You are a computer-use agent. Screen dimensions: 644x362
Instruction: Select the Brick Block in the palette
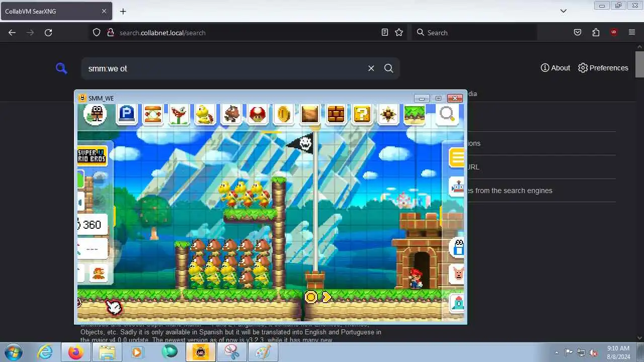336,114
